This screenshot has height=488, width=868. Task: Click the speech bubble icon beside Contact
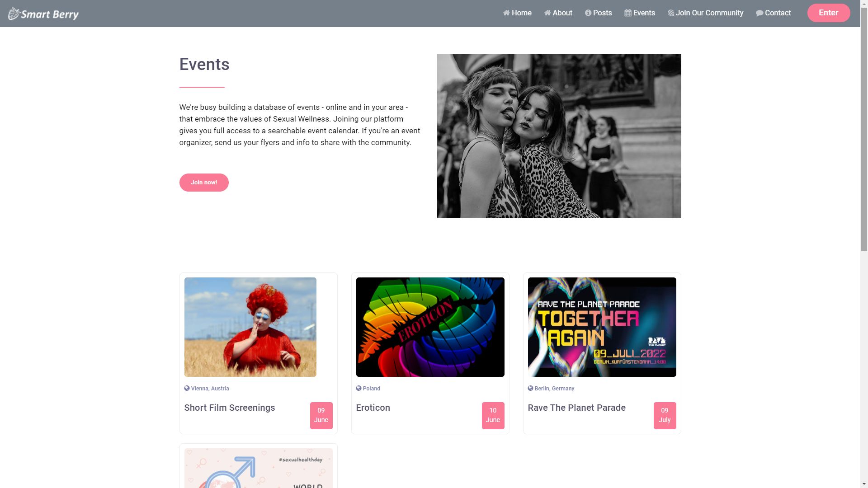tap(759, 13)
